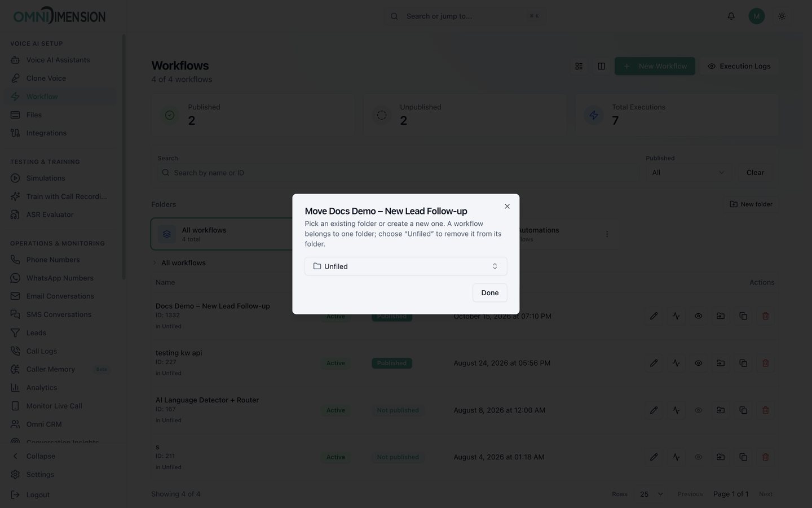The width and height of the screenshot is (812, 508).
Task: Move workflow s to folder icon
Action: tap(721, 457)
